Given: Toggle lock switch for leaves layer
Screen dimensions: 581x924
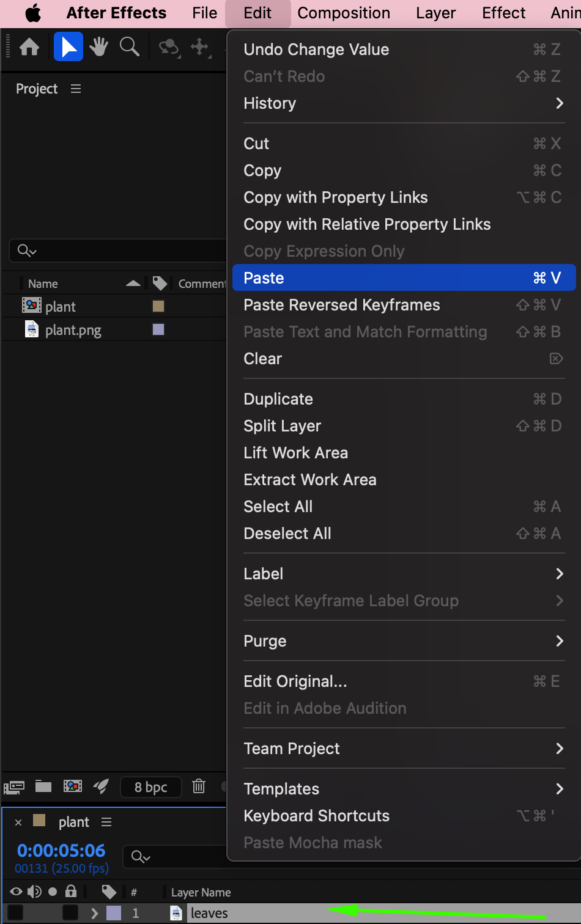Looking at the screenshot, I should pos(71,913).
